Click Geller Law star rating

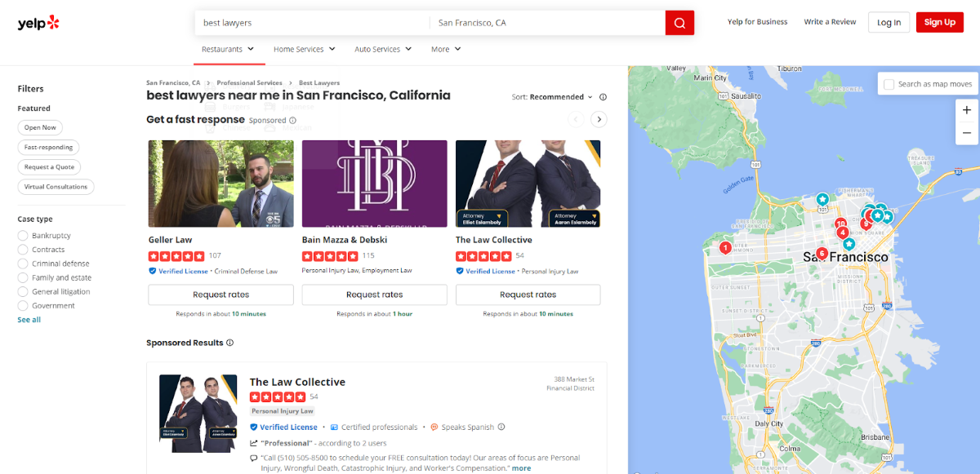click(x=176, y=256)
